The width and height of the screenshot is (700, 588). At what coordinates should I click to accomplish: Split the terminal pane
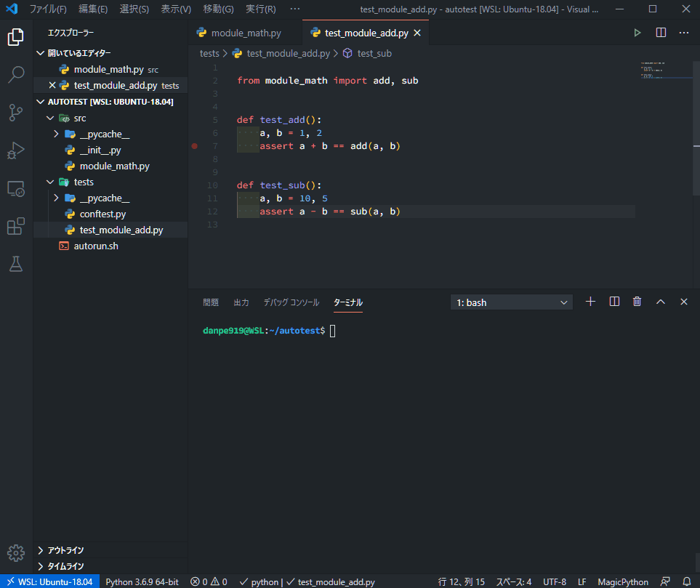[614, 302]
